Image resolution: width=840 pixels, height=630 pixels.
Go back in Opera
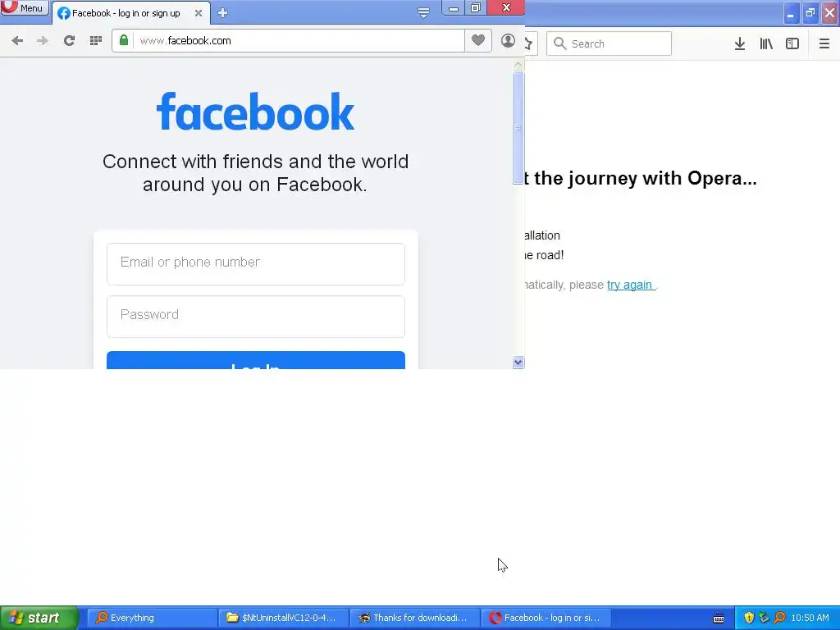click(17, 41)
